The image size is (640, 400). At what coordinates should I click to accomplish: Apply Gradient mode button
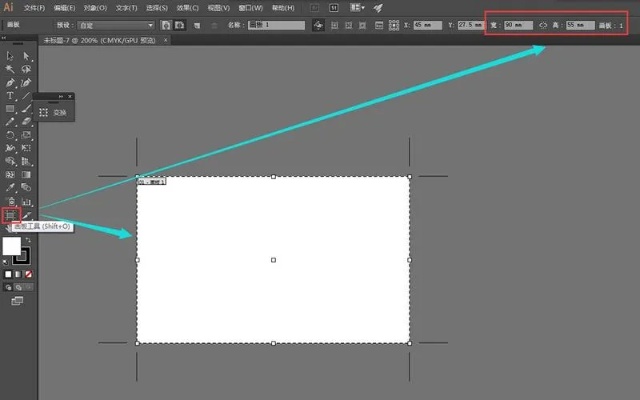(18, 274)
